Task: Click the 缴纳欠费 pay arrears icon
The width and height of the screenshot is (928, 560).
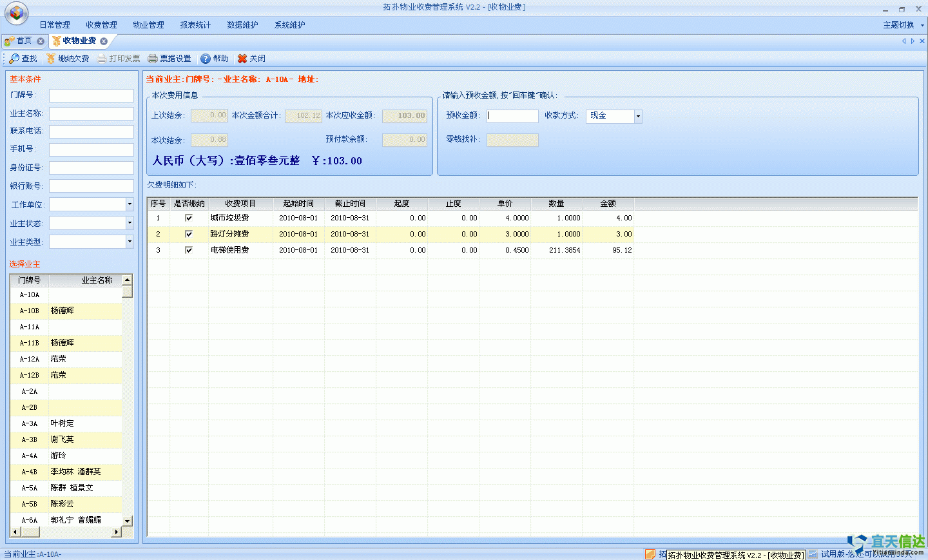Action: click(51, 59)
